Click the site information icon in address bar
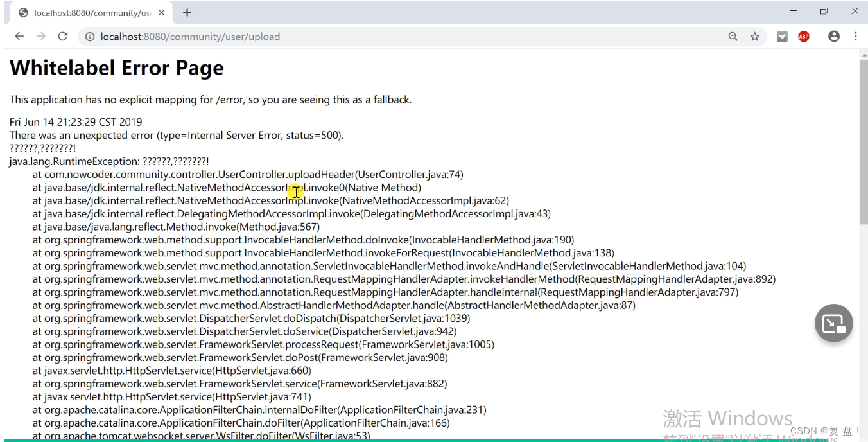 [91, 37]
